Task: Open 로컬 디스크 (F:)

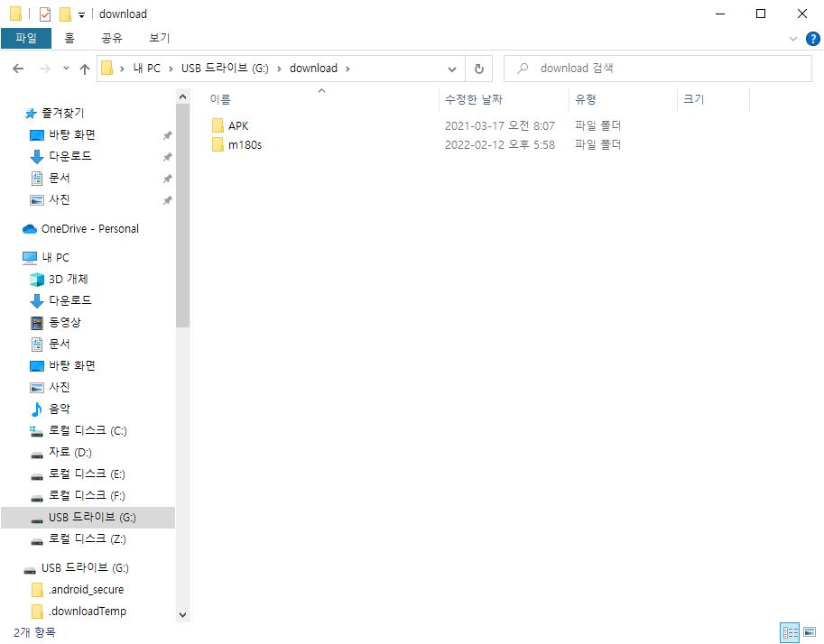Action: pyautogui.click(x=86, y=496)
